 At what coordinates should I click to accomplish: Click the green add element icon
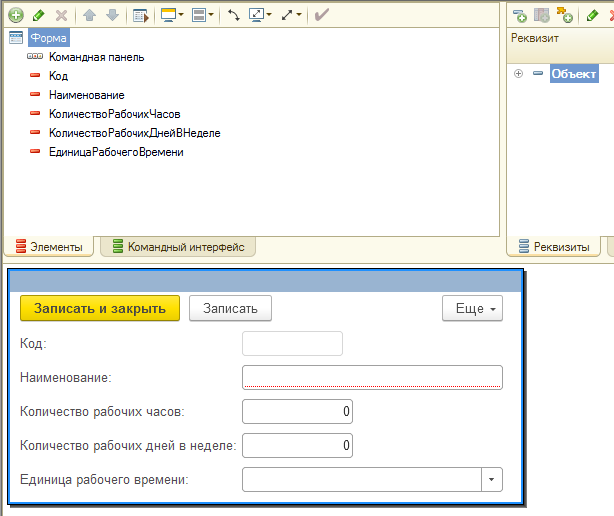click(x=15, y=15)
